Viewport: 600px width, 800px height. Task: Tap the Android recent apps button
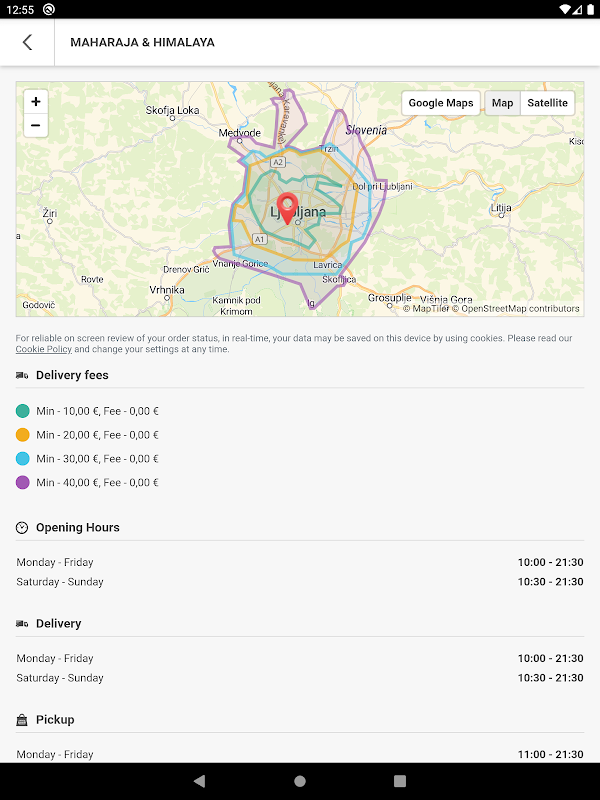coord(400,781)
